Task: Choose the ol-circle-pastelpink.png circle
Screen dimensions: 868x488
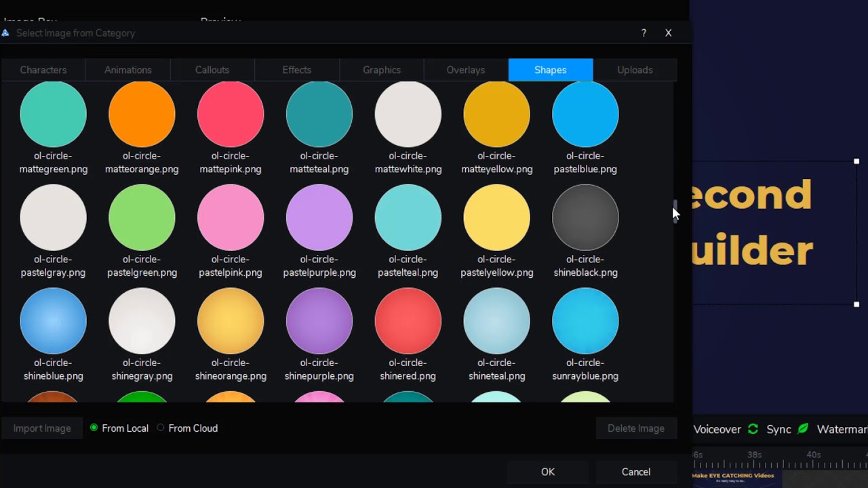Action: point(231,218)
